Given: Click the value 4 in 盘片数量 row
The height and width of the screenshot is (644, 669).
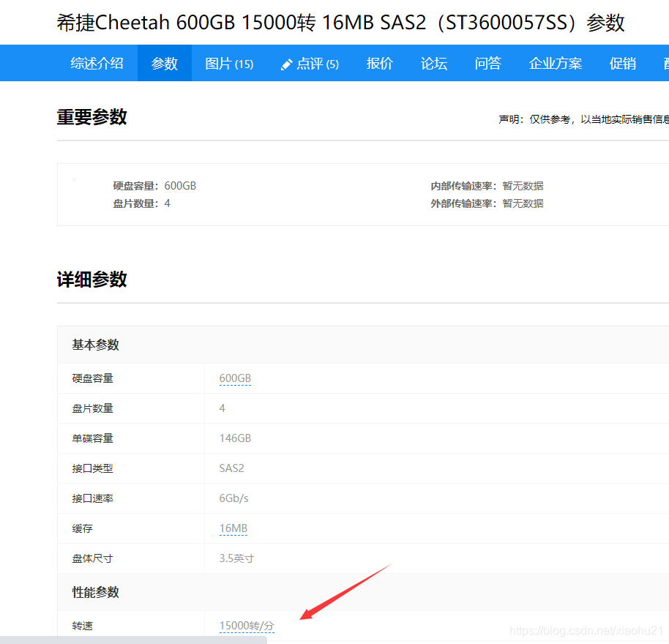Looking at the screenshot, I should [x=223, y=408].
